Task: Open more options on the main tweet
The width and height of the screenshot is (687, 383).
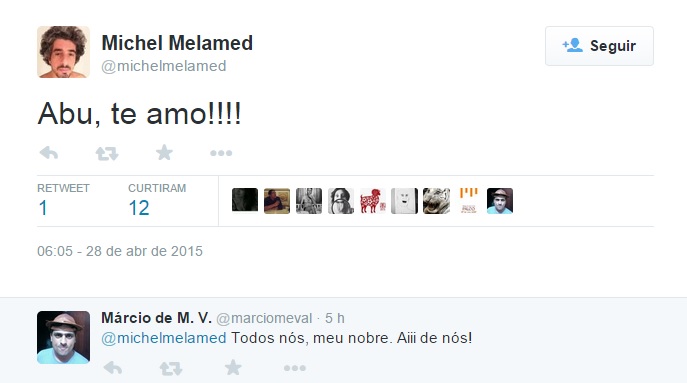Action: [221, 153]
